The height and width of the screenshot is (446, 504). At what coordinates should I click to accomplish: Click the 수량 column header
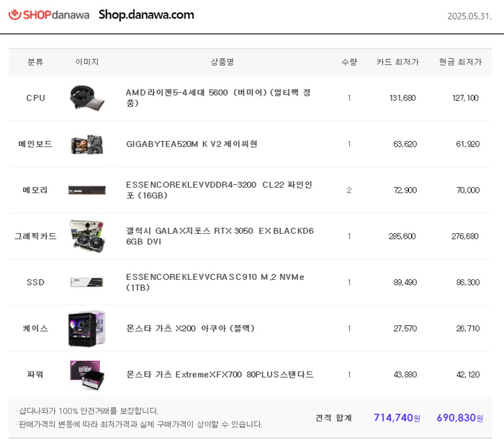pyautogui.click(x=349, y=62)
